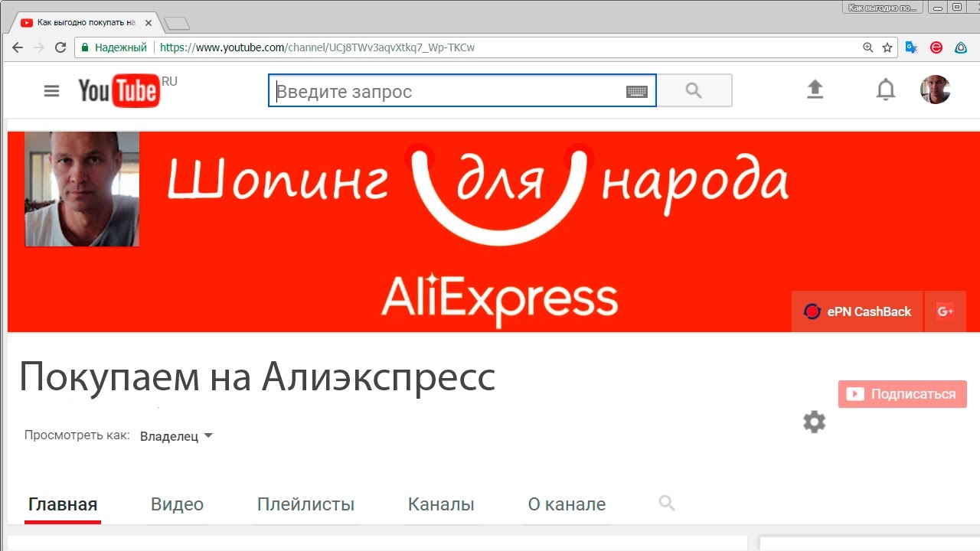This screenshot has height=551, width=980.
Task: Click the magnifier search button
Action: tap(694, 90)
